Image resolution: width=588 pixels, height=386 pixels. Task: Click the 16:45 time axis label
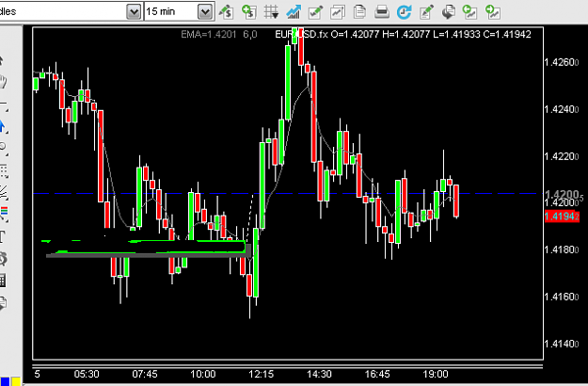pyautogui.click(x=377, y=374)
